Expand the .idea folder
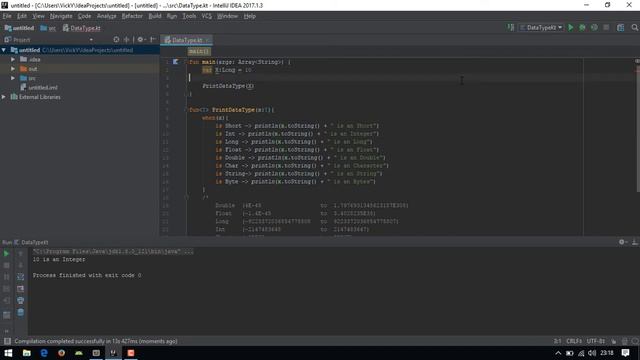The width and height of the screenshot is (640, 360). click(13, 59)
